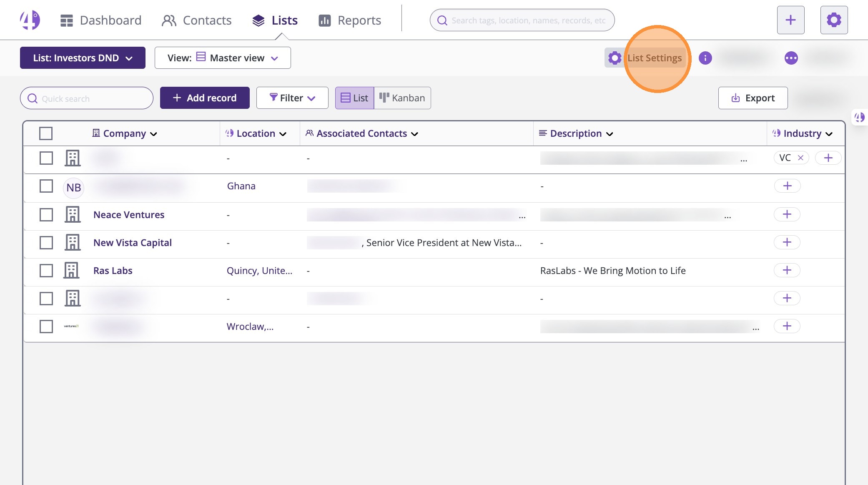The image size is (868, 485).
Task: Check the Neace Ventures row checkbox
Action: pyautogui.click(x=46, y=215)
